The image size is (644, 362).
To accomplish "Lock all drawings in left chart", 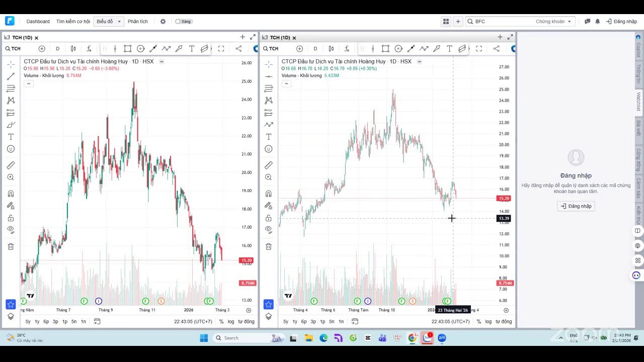I will (x=11, y=218).
